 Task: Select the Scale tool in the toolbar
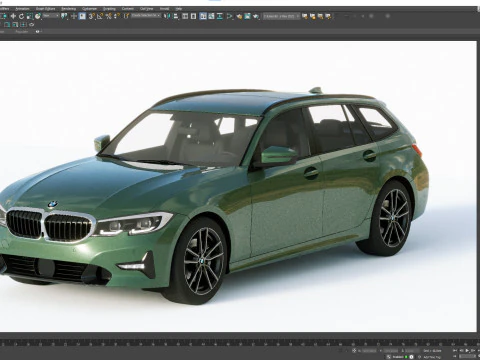pos(30,16)
